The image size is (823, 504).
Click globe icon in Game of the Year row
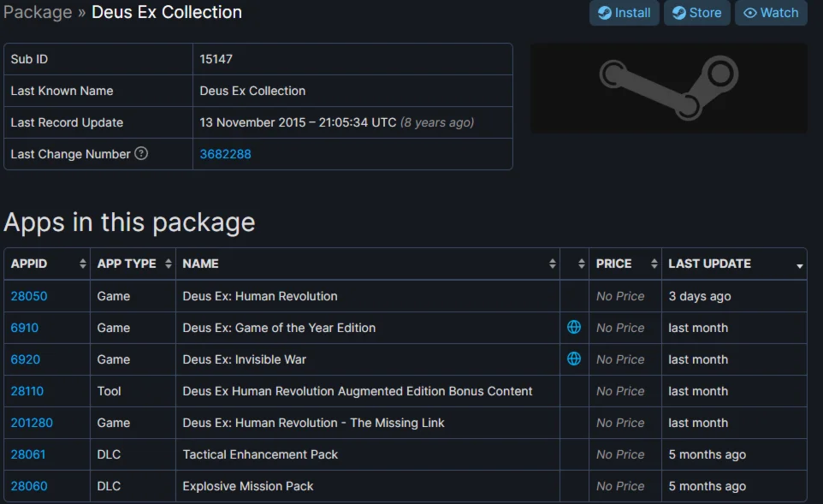click(x=574, y=328)
